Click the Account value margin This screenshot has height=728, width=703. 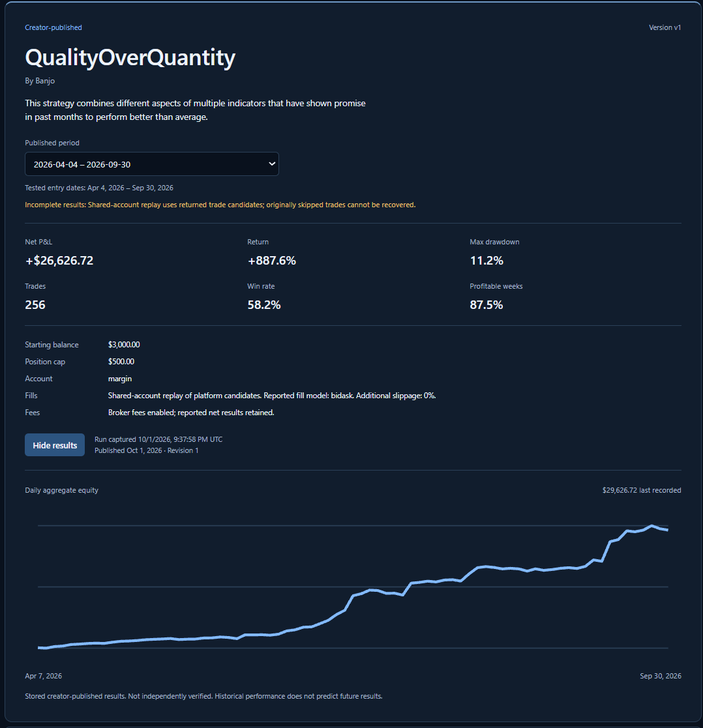tap(120, 379)
